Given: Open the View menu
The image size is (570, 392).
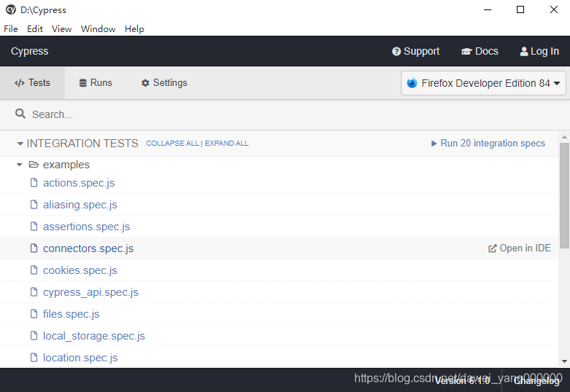Looking at the screenshot, I should pos(61,29).
